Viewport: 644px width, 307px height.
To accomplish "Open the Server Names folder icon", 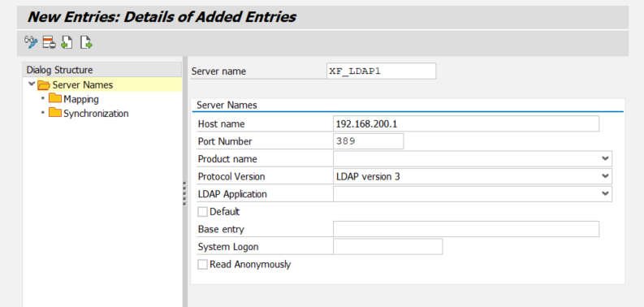I will (x=44, y=85).
